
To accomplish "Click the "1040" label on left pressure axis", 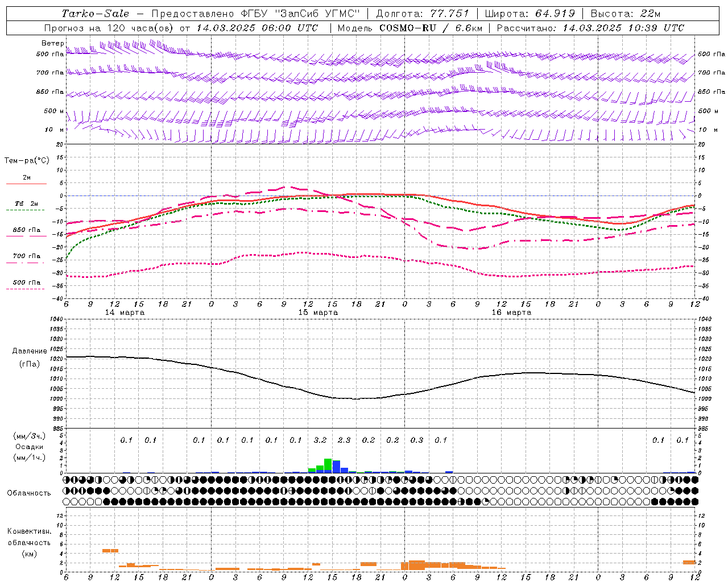I will (x=56, y=319).
